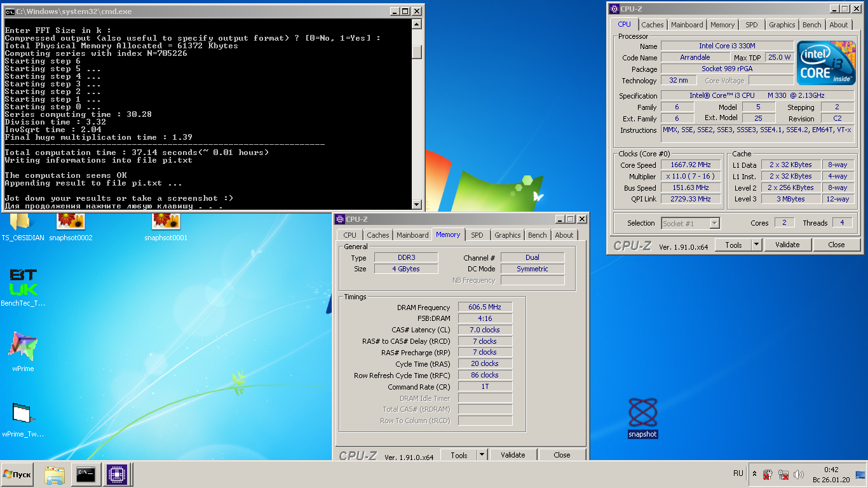Click the CAS# Latency value 7.0 clocks
Screen dimensions: 868x488
(x=485, y=330)
